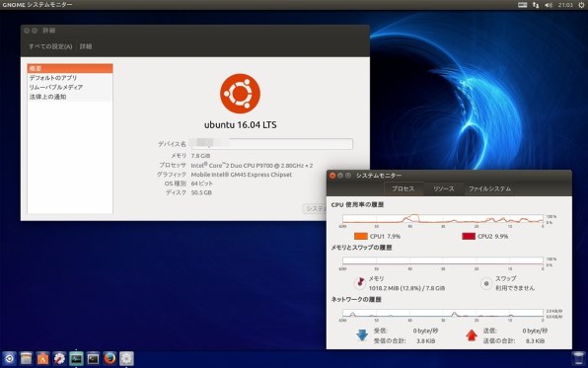Open the Dash home launcher icon
Viewport: 588px width, 368px height.
(9, 358)
